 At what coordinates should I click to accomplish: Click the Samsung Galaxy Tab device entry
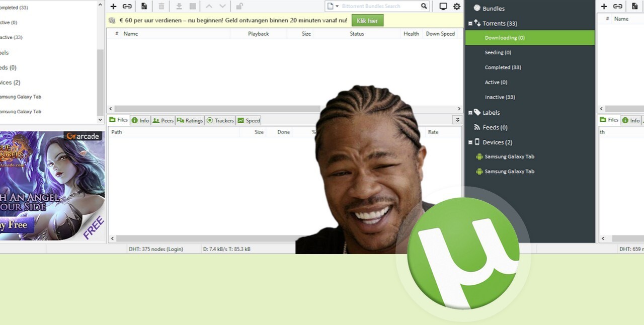509,156
